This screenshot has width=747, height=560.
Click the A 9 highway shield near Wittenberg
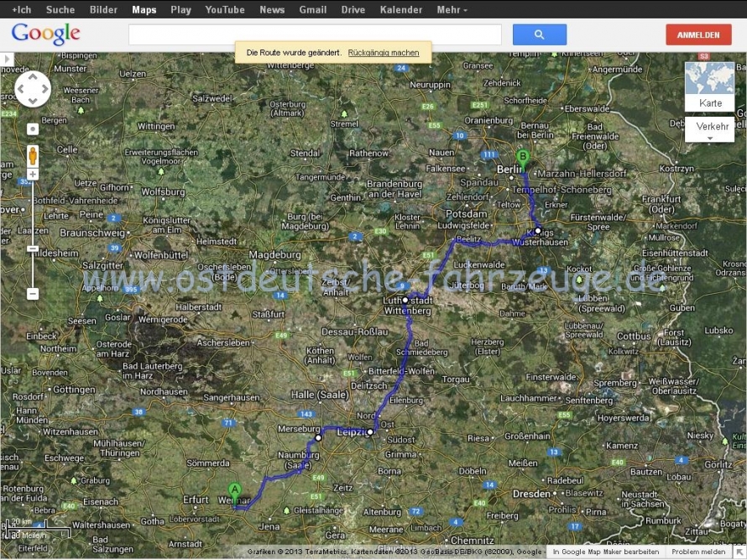tap(403, 286)
